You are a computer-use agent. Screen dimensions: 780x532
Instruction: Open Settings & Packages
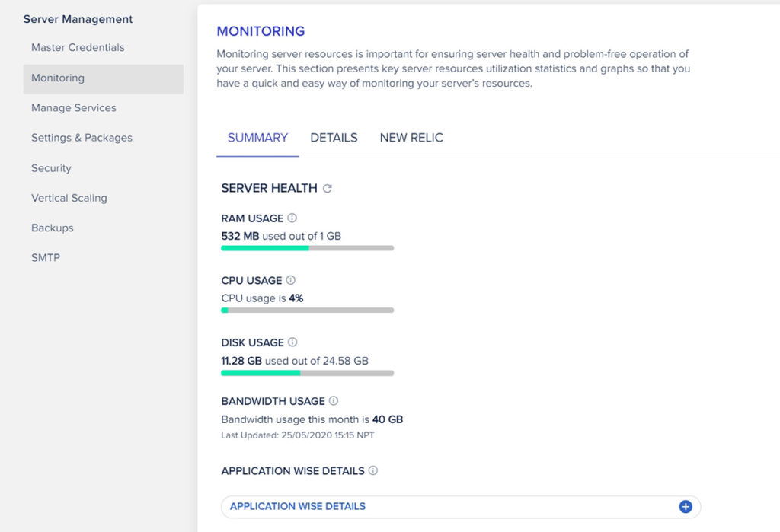pyautogui.click(x=82, y=138)
